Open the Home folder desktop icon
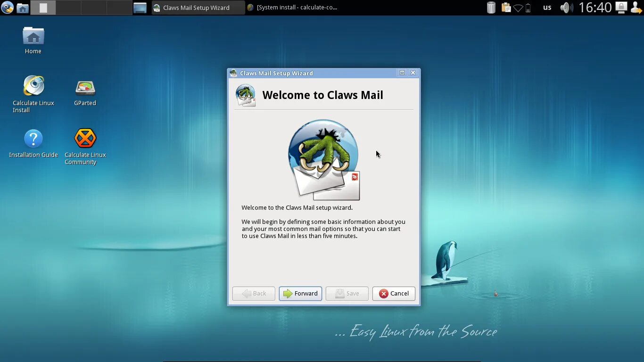Viewport: 644px width, 362px height. [33, 41]
